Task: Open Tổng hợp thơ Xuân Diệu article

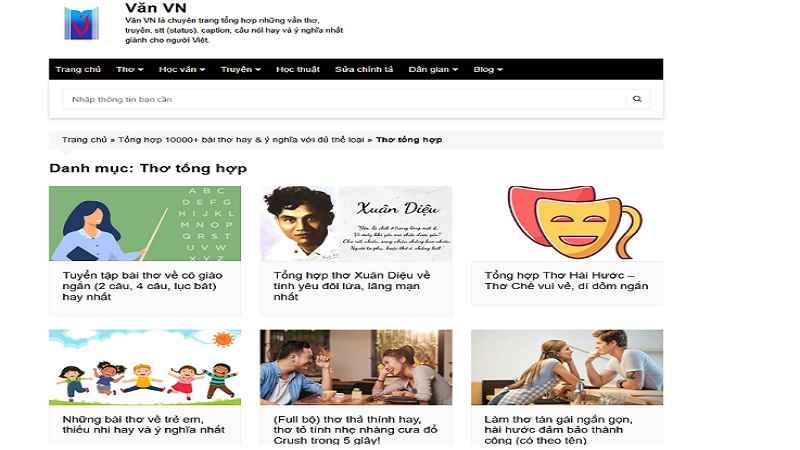Action: click(352, 286)
